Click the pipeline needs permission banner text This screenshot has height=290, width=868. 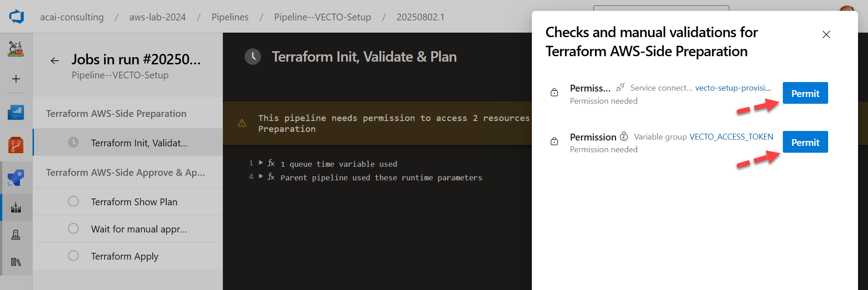(394, 123)
